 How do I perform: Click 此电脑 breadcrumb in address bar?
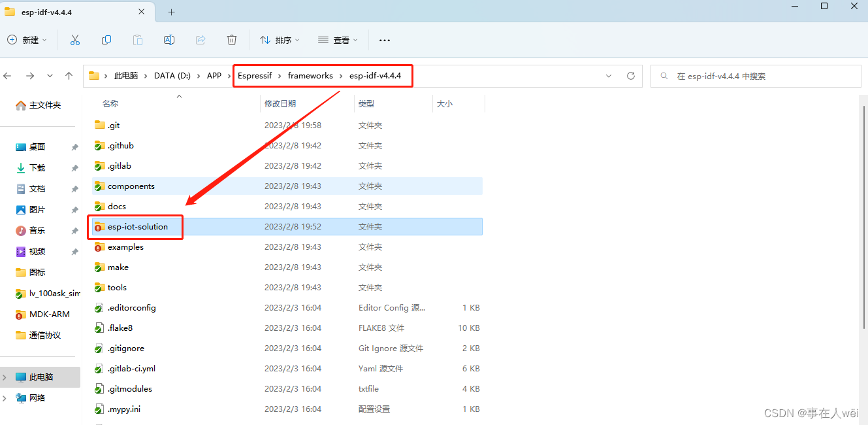point(126,76)
